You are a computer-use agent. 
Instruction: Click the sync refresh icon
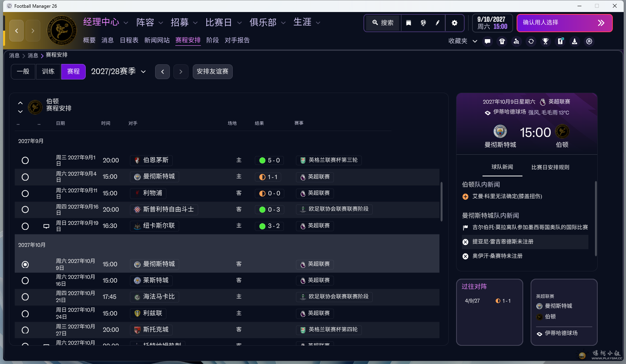[x=531, y=41]
